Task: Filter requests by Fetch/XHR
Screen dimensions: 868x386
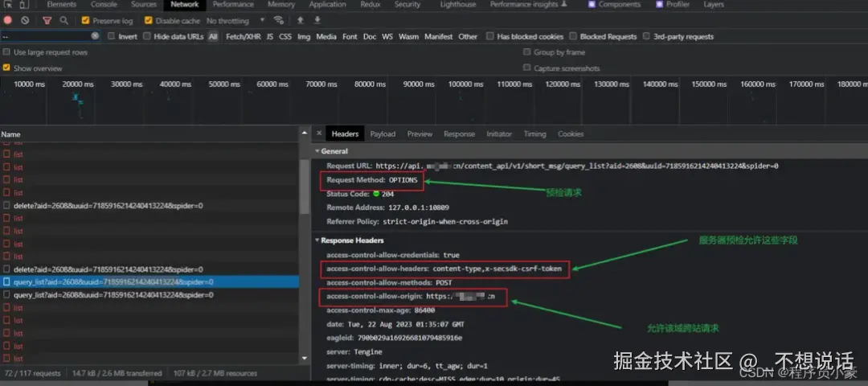Action: coord(244,36)
